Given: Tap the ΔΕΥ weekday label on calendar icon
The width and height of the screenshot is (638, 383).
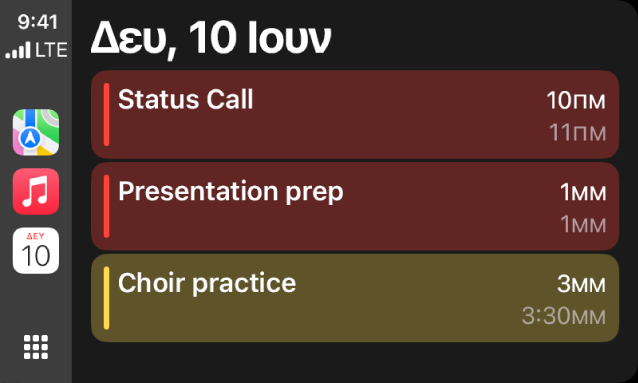Looking at the screenshot, I should tap(36, 236).
